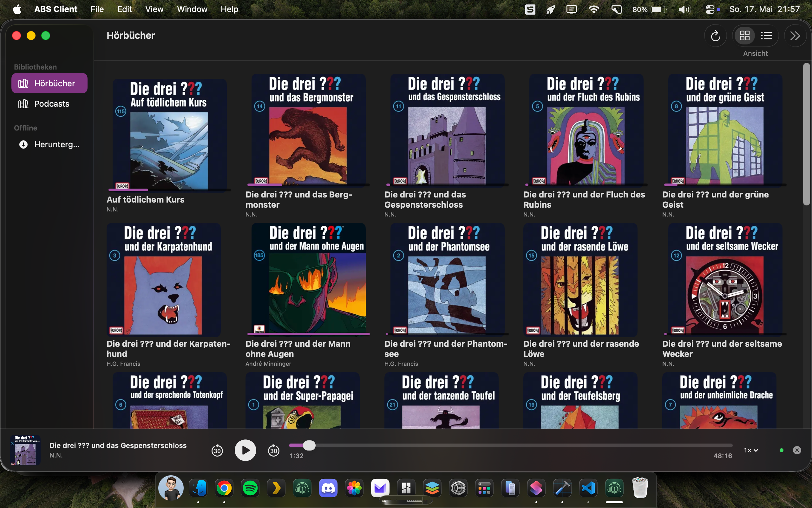Switch to grid view
The image size is (812, 508).
(744, 36)
